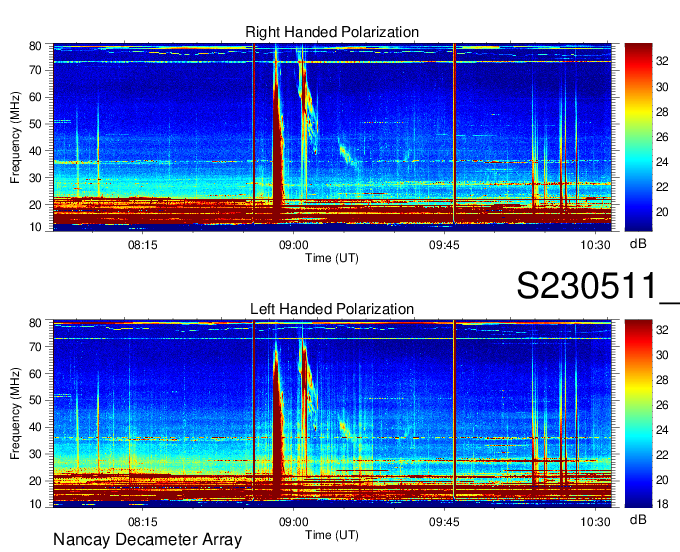The width and height of the screenshot is (680, 552).
Task: Click the 09:00 time tick of Left Handed plot
Action: pyautogui.click(x=294, y=521)
